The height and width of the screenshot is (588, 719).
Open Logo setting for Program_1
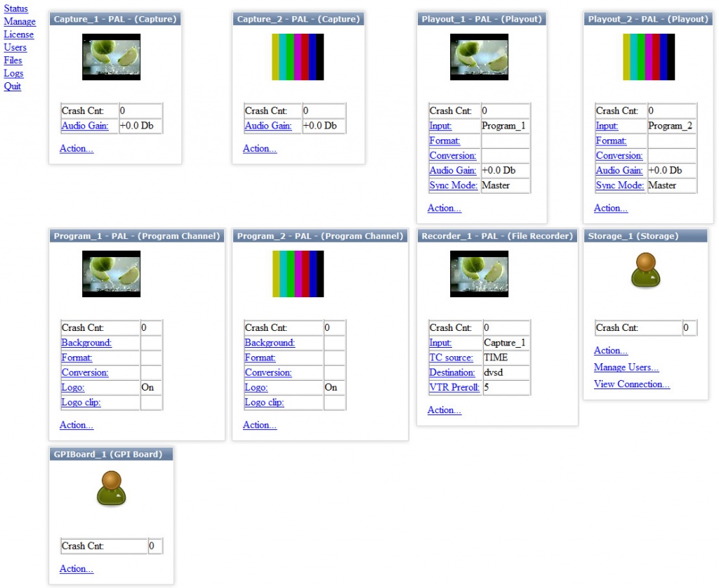click(x=73, y=387)
